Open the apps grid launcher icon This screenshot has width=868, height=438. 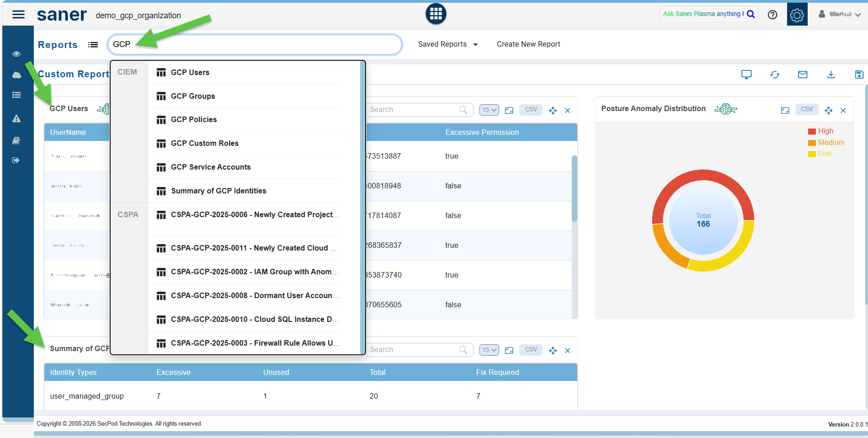[x=436, y=14]
